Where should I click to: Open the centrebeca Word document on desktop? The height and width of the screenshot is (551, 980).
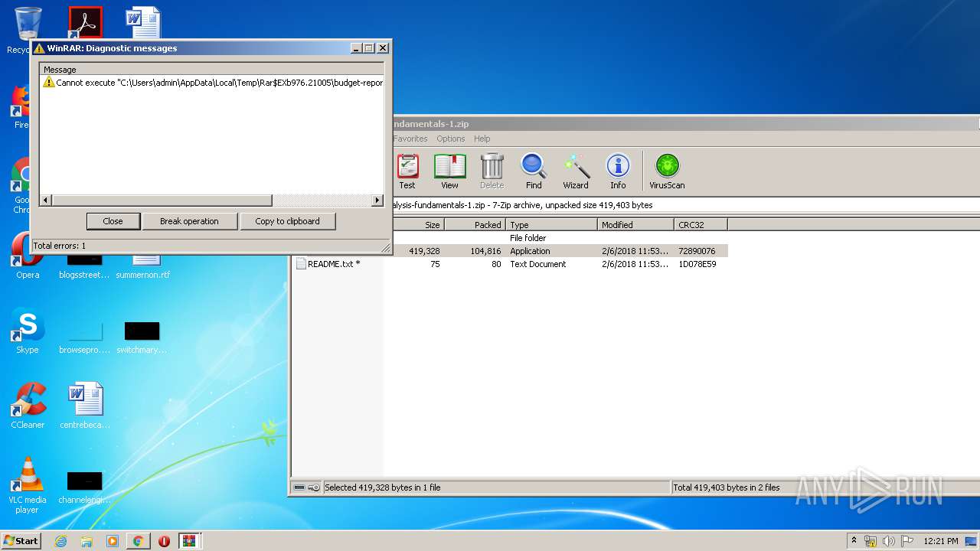point(85,406)
